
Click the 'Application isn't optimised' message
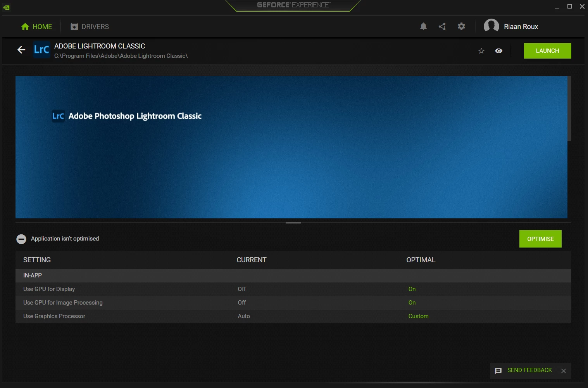coord(65,239)
